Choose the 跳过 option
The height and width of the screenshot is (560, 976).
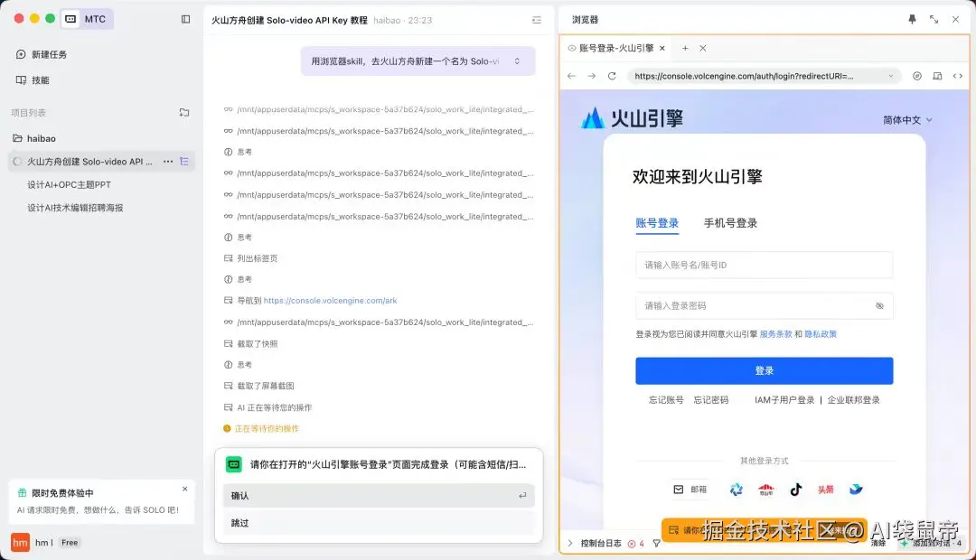click(x=379, y=523)
